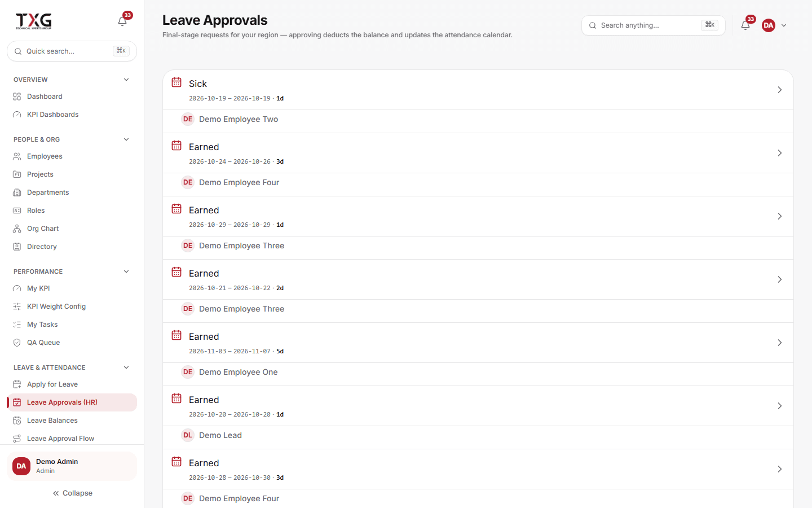This screenshot has width=812, height=508.
Task: Open Leave Balances menu item
Action: click(x=72, y=421)
